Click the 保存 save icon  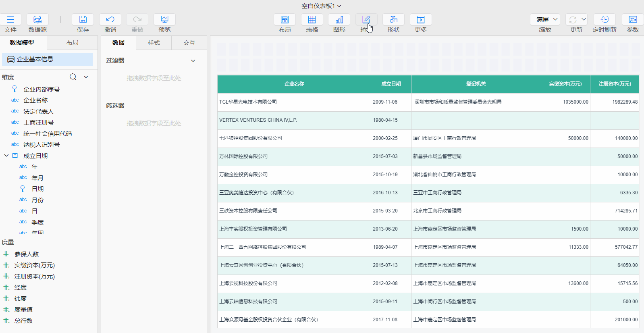click(x=83, y=19)
